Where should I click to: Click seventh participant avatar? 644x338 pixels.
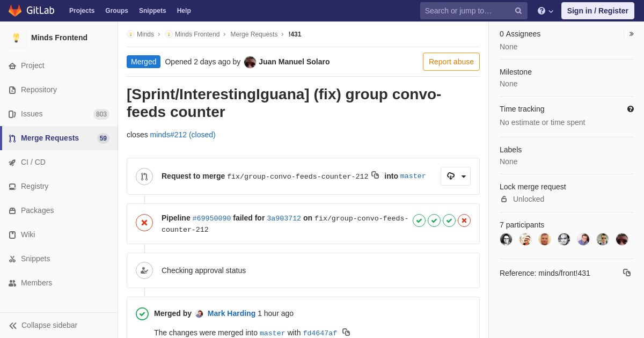pos(622,239)
